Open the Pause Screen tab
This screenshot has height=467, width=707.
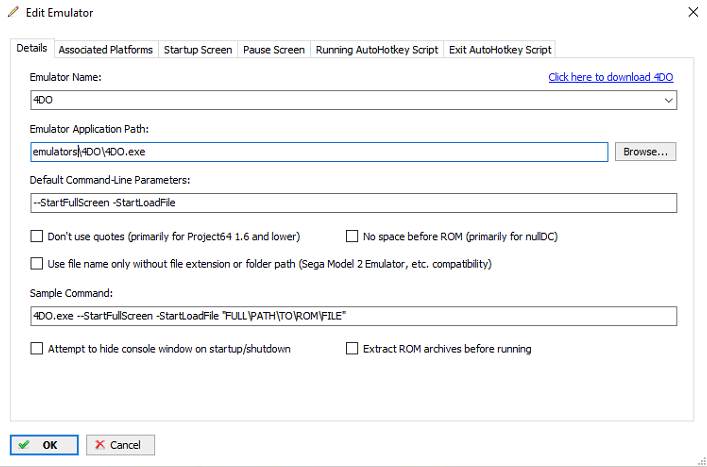[x=274, y=50]
